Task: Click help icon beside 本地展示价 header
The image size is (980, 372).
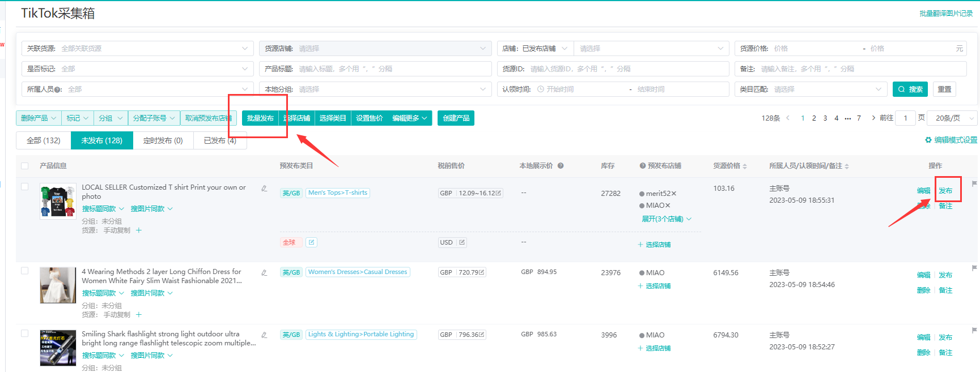Action: point(561,166)
